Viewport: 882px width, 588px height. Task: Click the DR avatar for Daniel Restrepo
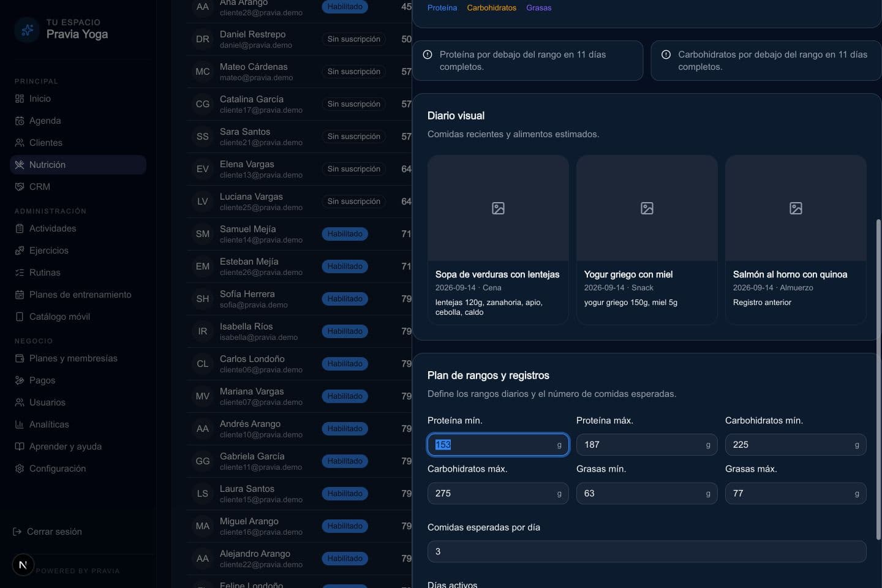tap(203, 39)
